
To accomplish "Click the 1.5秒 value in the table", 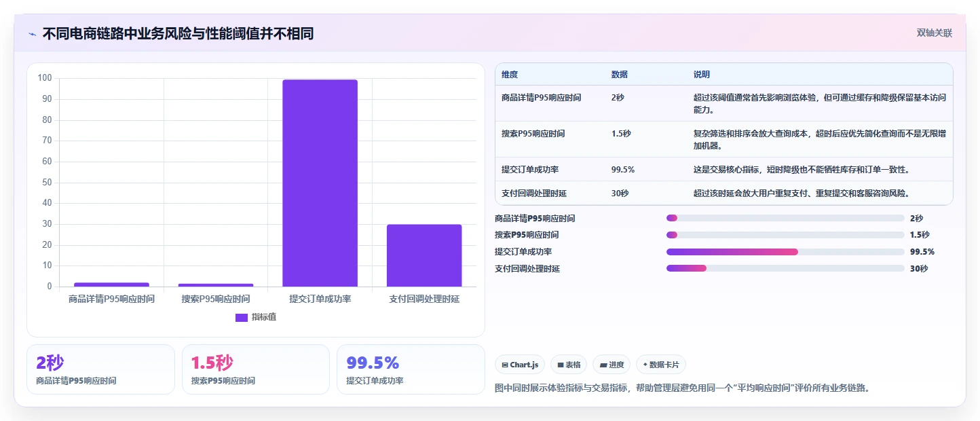I will click(621, 134).
